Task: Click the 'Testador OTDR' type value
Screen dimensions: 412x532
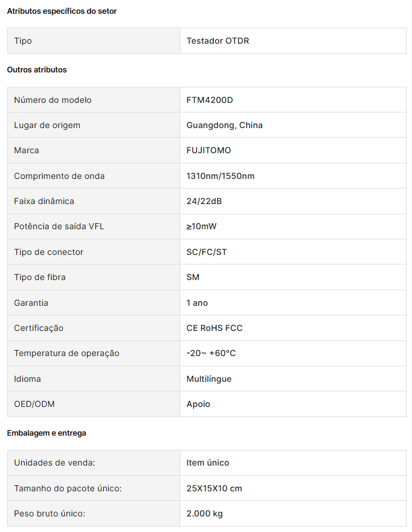Action: [217, 41]
